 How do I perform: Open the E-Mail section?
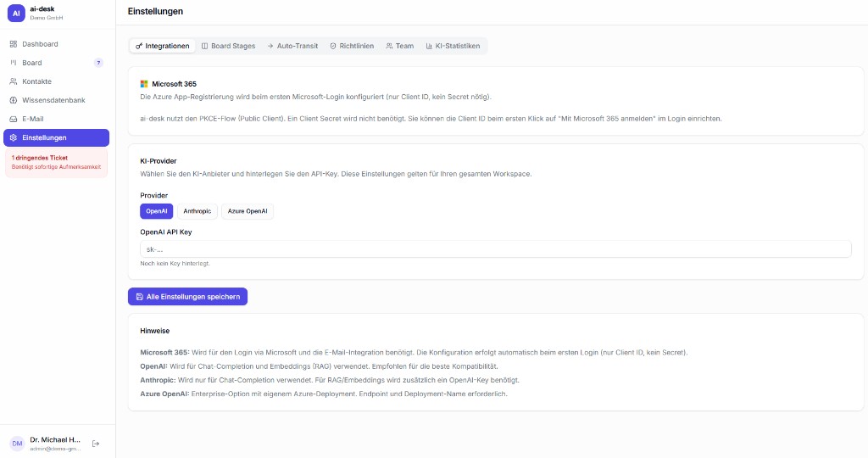pyautogui.click(x=32, y=119)
